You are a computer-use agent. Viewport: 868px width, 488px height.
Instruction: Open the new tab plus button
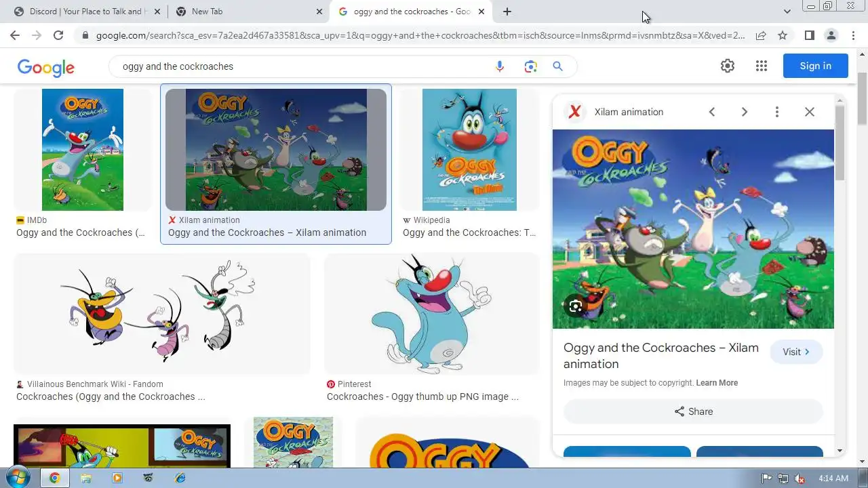click(507, 12)
